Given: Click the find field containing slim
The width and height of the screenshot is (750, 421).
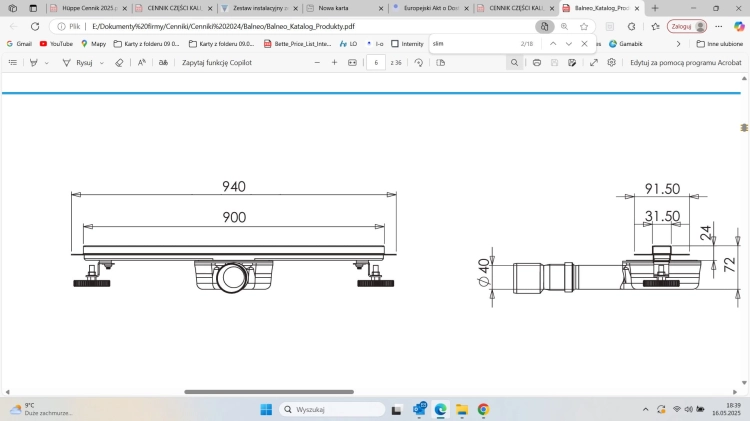Looking at the screenshot, I should pos(474,44).
